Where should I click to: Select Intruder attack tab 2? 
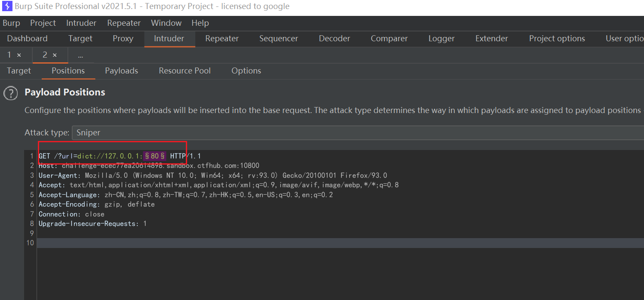(45, 55)
